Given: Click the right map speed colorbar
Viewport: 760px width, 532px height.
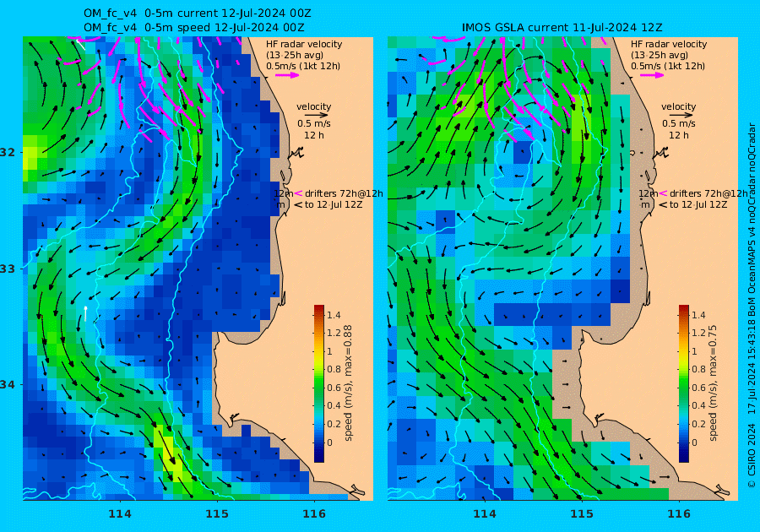Looking at the screenshot, I should coord(683,383).
